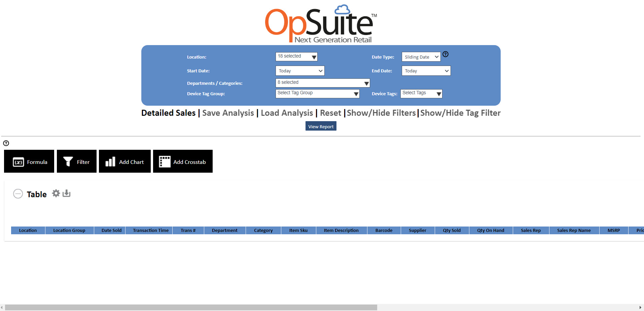This screenshot has width=644, height=311.
Task: Click the help icon next to Date Type
Action: coord(445,54)
